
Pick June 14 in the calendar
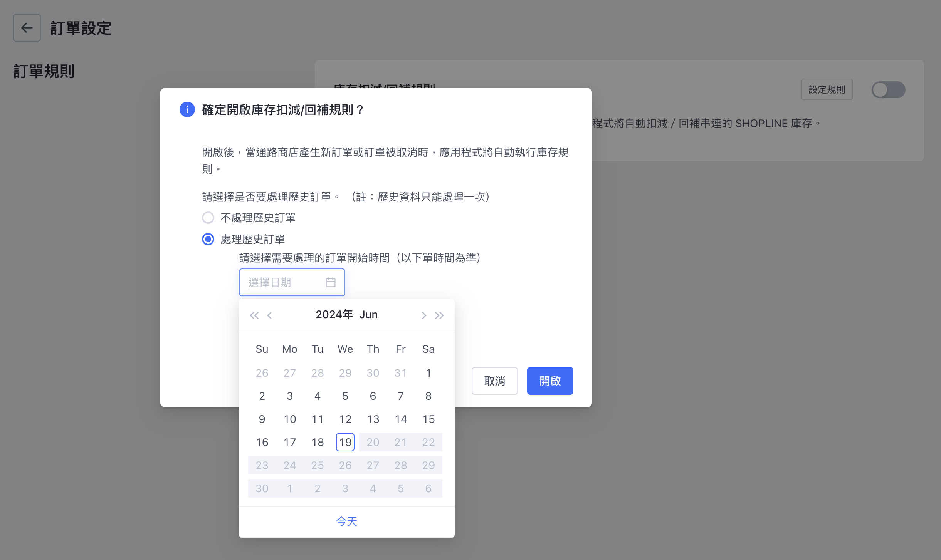[x=401, y=419]
